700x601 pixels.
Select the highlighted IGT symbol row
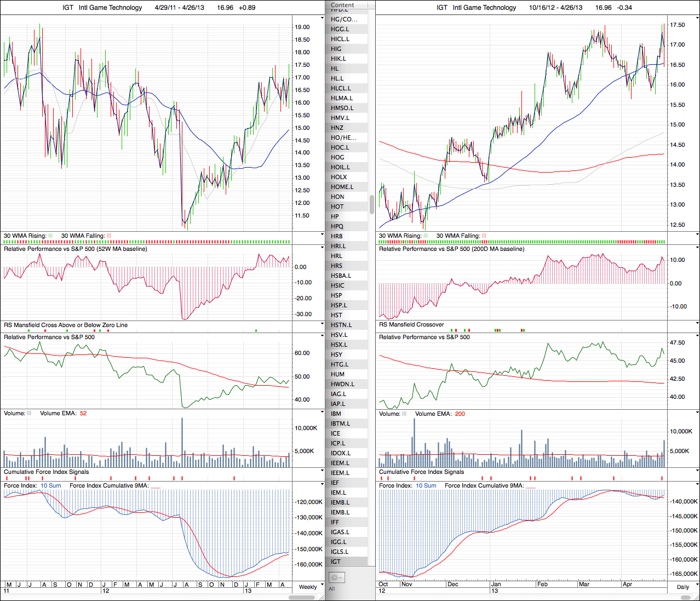(336, 562)
